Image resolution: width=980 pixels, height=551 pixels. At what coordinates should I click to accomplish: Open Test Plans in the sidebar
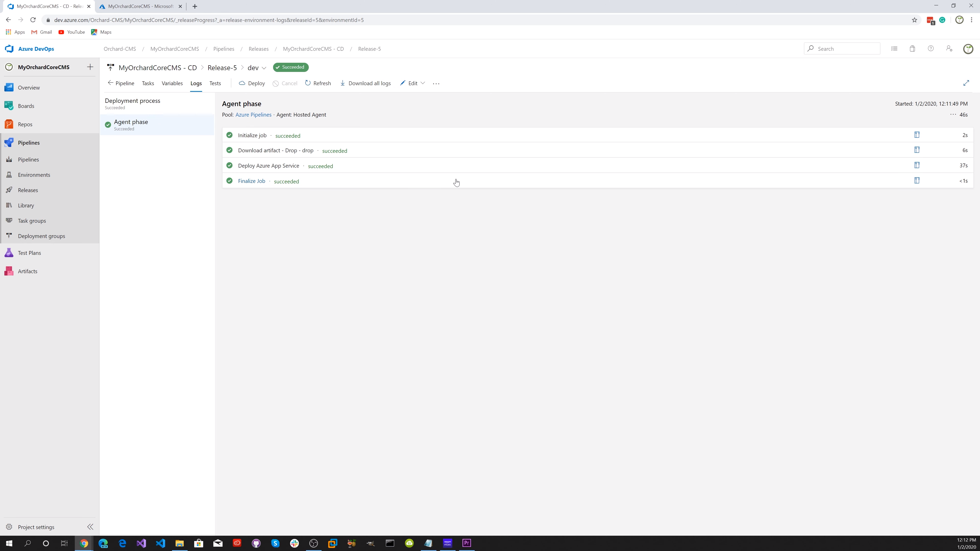click(x=29, y=253)
